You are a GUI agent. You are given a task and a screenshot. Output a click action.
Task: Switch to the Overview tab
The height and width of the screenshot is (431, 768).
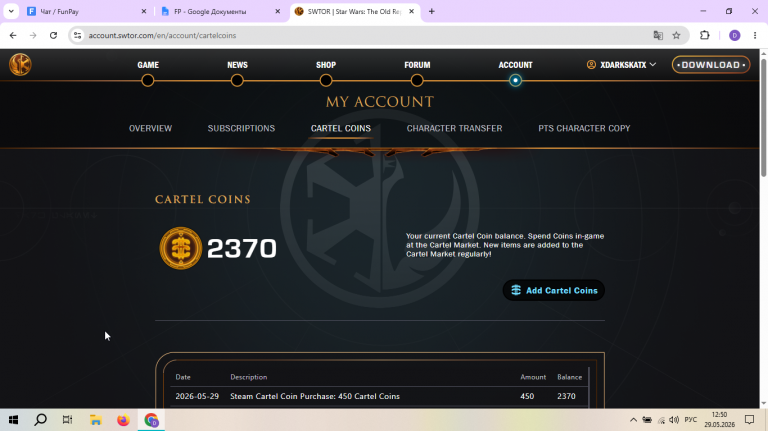click(x=150, y=128)
